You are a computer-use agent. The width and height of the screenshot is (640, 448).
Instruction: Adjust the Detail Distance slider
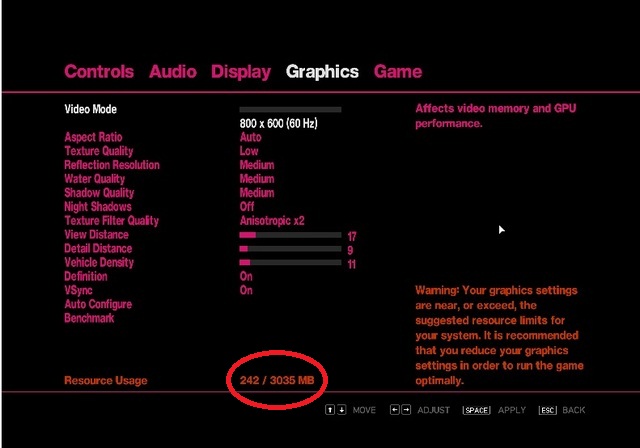[x=290, y=249]
